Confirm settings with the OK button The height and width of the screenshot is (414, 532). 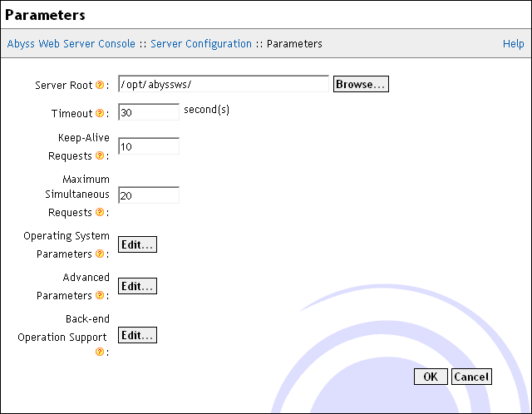(x=431, y=377)
